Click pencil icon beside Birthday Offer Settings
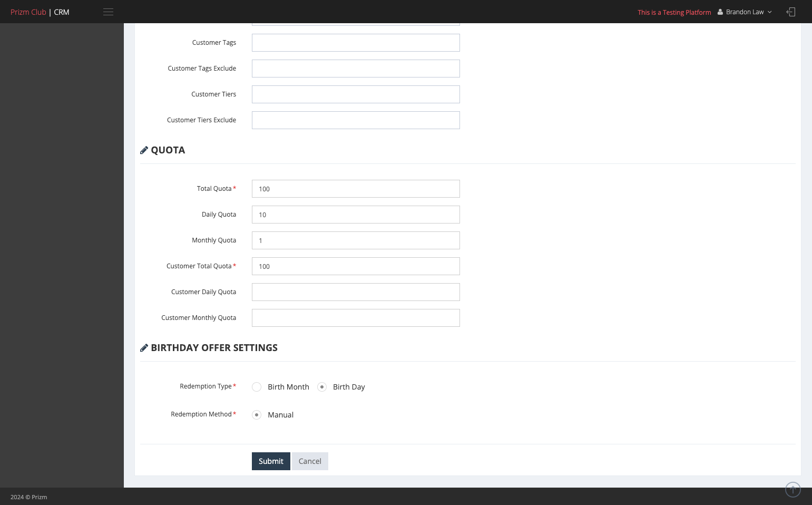812x505 pixels. pos(144,348)
